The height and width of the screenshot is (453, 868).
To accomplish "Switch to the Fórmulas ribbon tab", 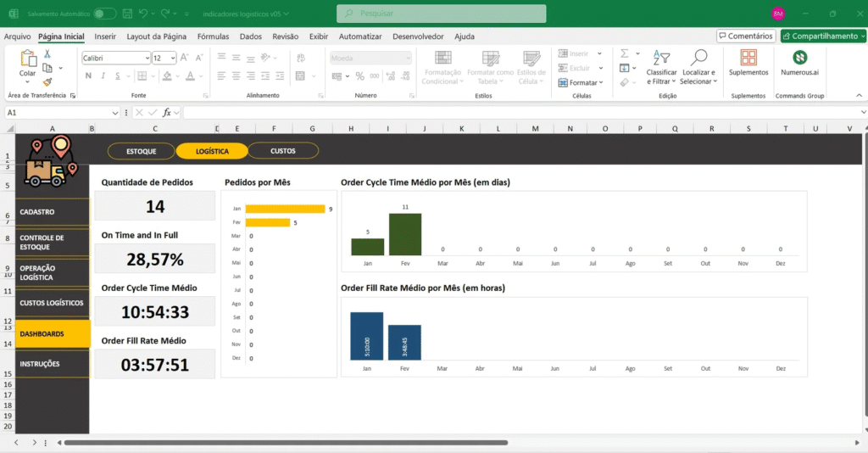I will [x=213, y=36].
